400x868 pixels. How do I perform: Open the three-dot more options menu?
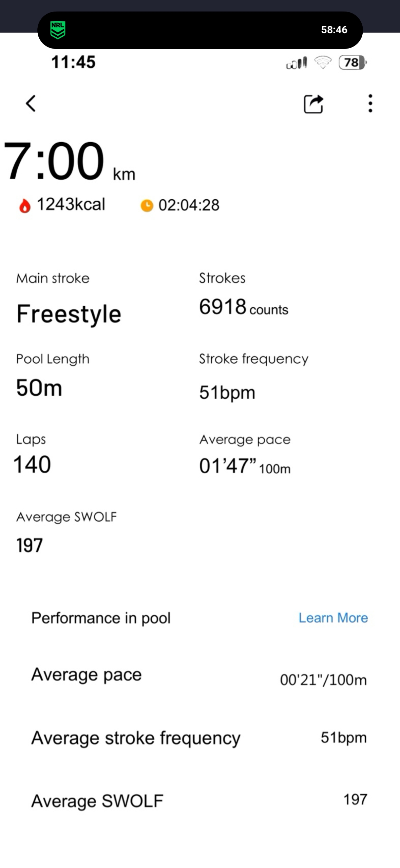point(370,103)
